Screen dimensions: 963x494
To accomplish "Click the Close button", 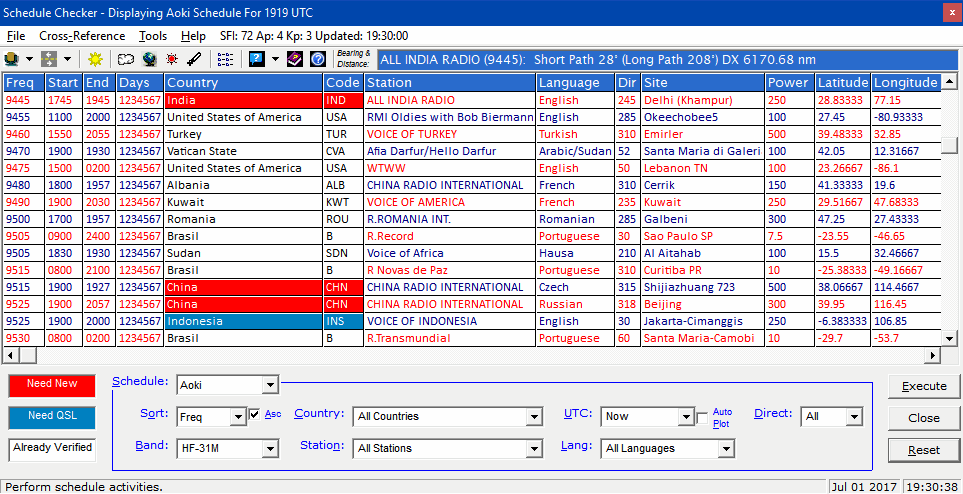I will tap(924, 418).
